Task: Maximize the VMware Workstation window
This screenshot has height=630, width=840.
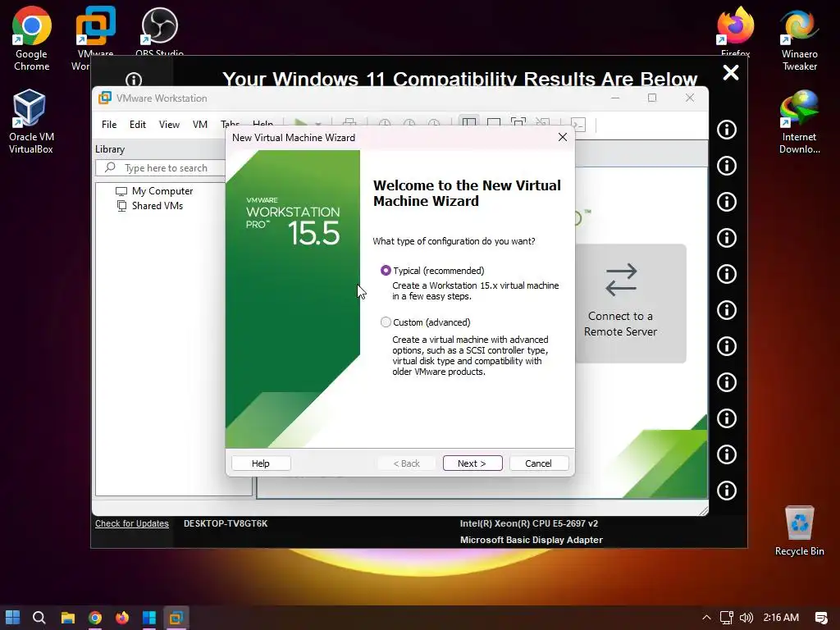Action: pos(652,98)
